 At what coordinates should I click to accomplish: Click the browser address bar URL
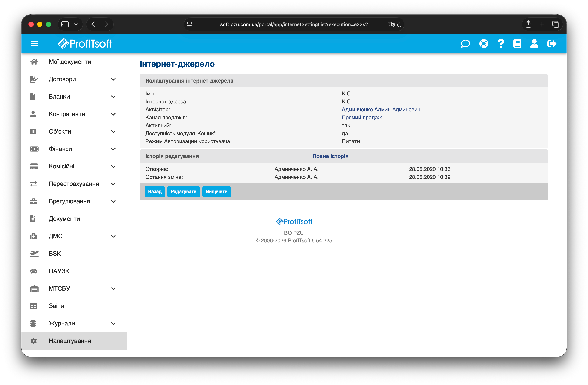point(294,24)
